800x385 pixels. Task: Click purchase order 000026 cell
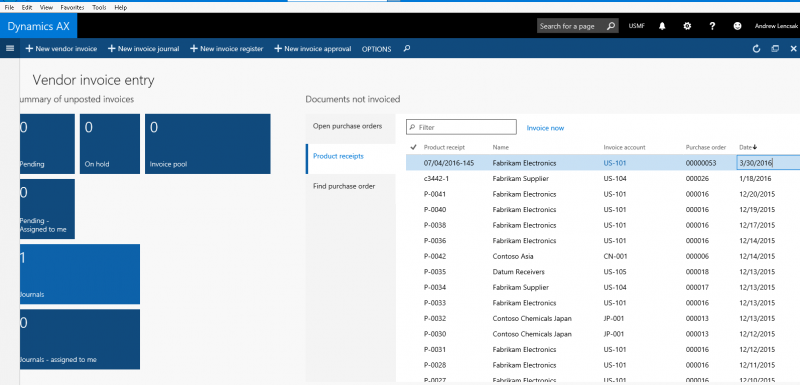pos(697,178)
